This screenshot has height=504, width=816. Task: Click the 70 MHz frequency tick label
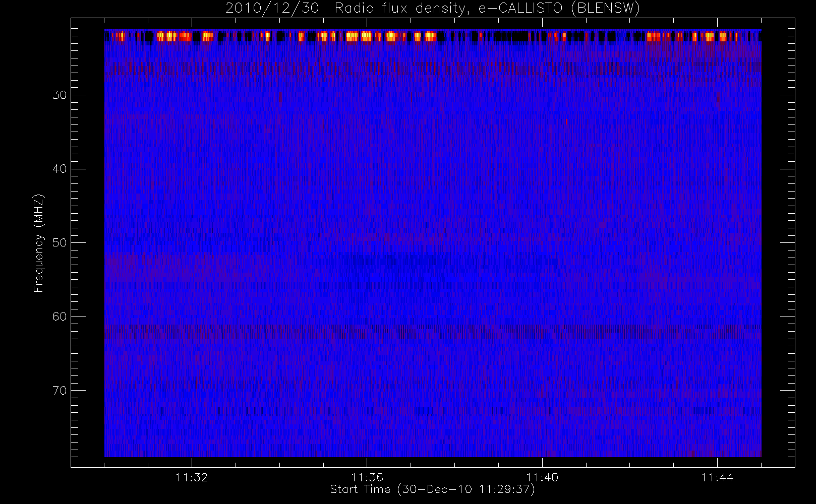[x=60, y=391]
